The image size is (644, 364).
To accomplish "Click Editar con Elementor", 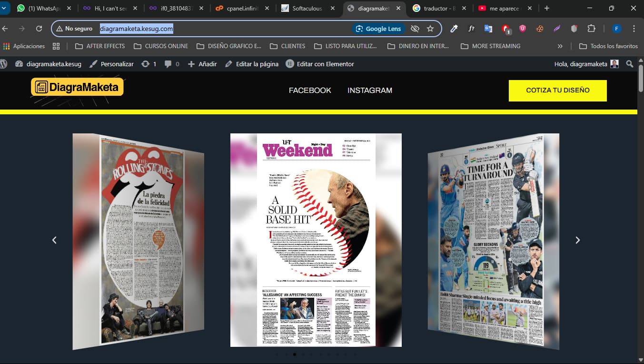I will 320,64.
